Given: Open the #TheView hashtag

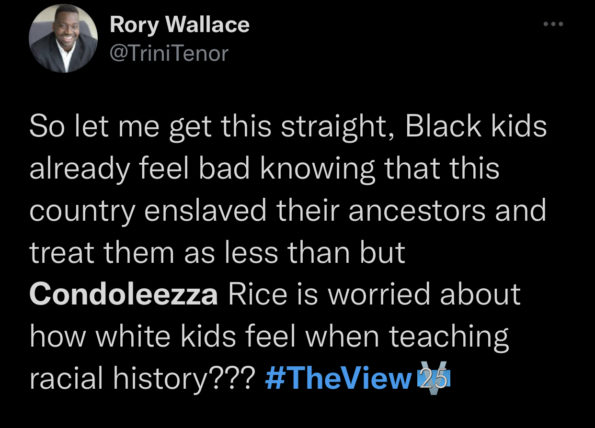Looking at the screenshot, I should click(x=338, y=378).
